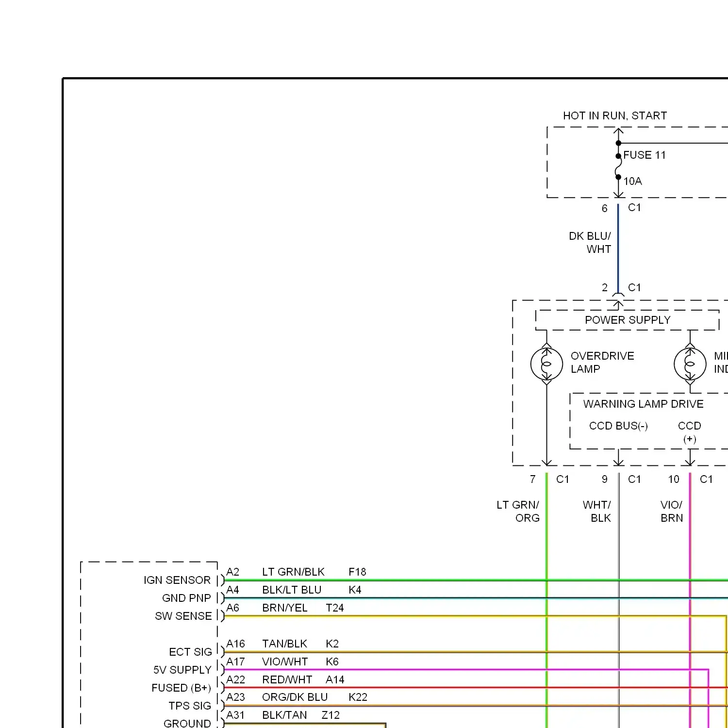728x728 pixels.
Task: Select connector pin A16 label
Action: pos(235,644)
